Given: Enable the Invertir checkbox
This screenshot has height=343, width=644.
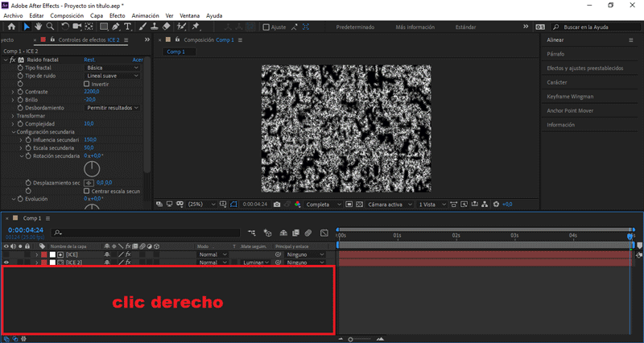Looking at the screenshot, I should pos(87,84).
